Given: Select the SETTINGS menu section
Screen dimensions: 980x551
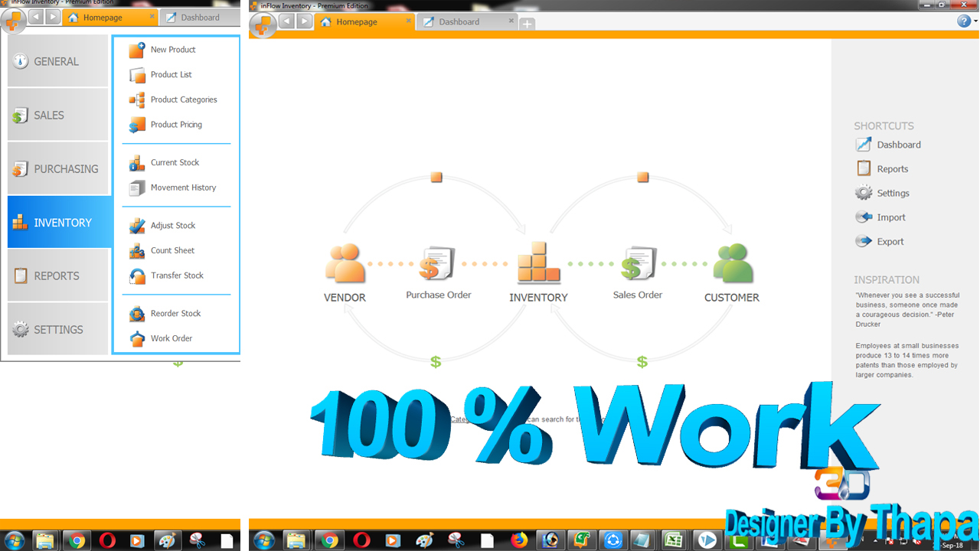Looking at the screenshot, I should (58, 329).
